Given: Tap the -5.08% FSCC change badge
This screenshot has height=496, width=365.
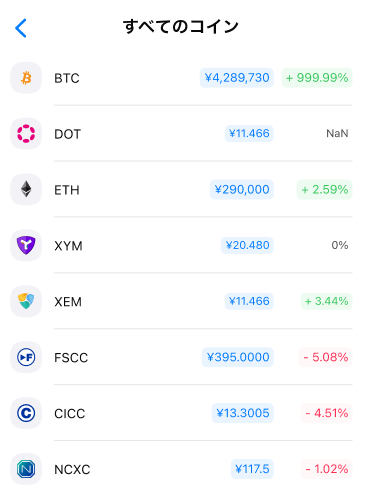Looking at the screenshot, I should 325,357.
